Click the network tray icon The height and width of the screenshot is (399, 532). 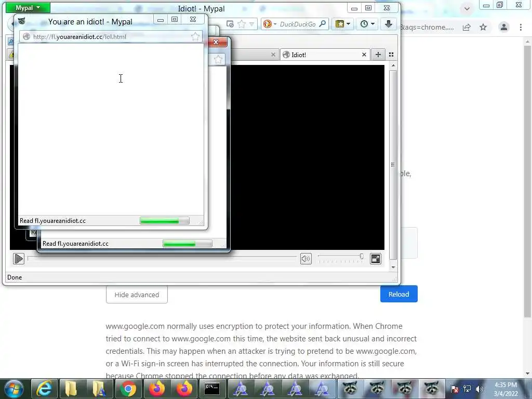pyautogui.click(x=467, y=389)
